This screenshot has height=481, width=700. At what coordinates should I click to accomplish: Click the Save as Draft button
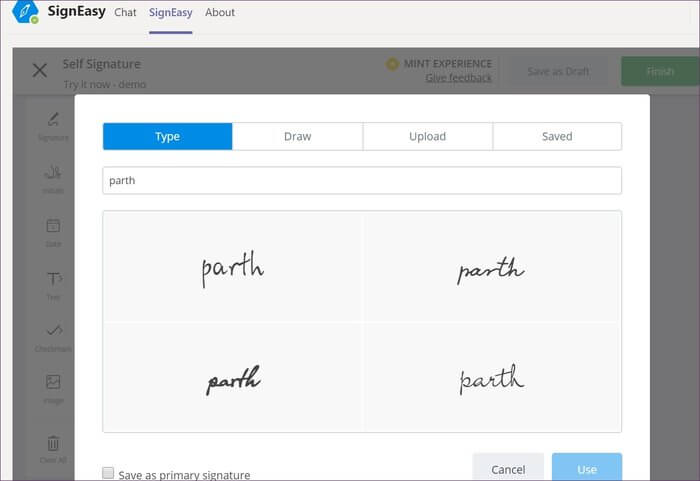558,71
